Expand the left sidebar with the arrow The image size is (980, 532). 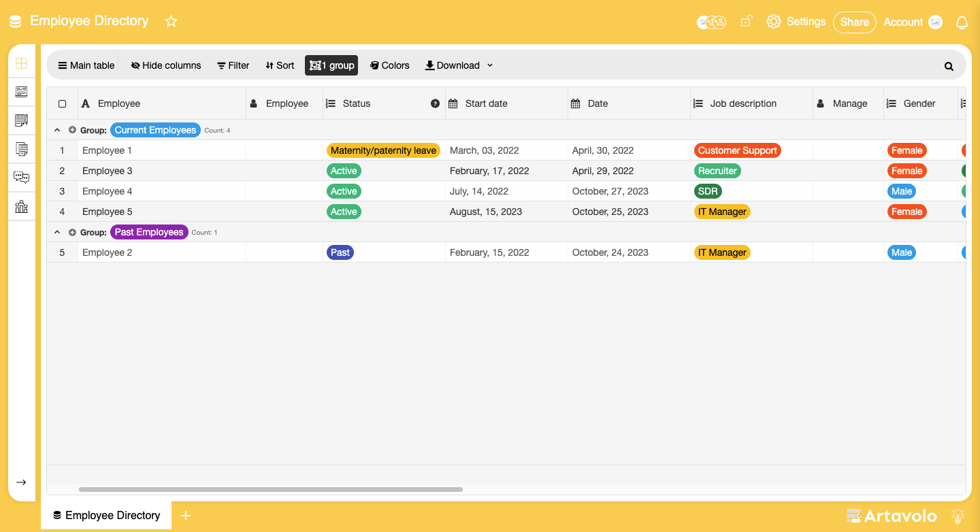coord(21,482)
